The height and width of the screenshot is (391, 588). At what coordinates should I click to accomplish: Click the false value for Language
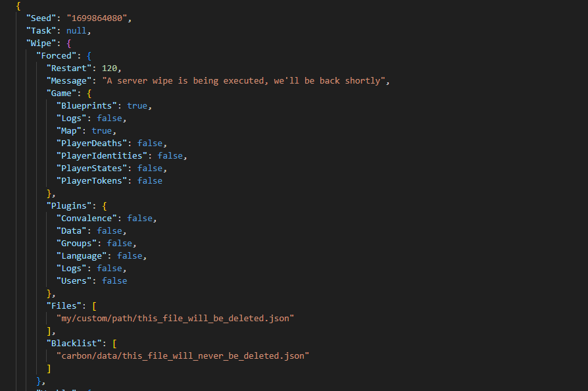click(130, 256)
